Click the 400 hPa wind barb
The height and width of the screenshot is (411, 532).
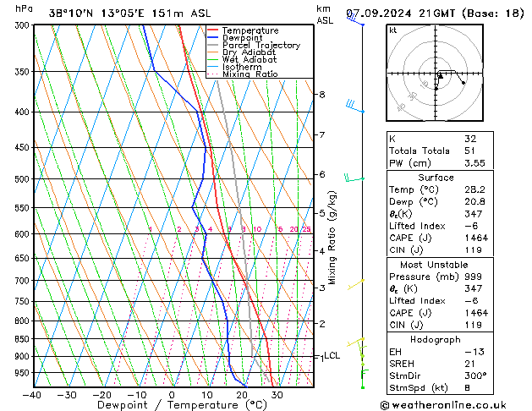pyautogui.click(x=355, y=107)
